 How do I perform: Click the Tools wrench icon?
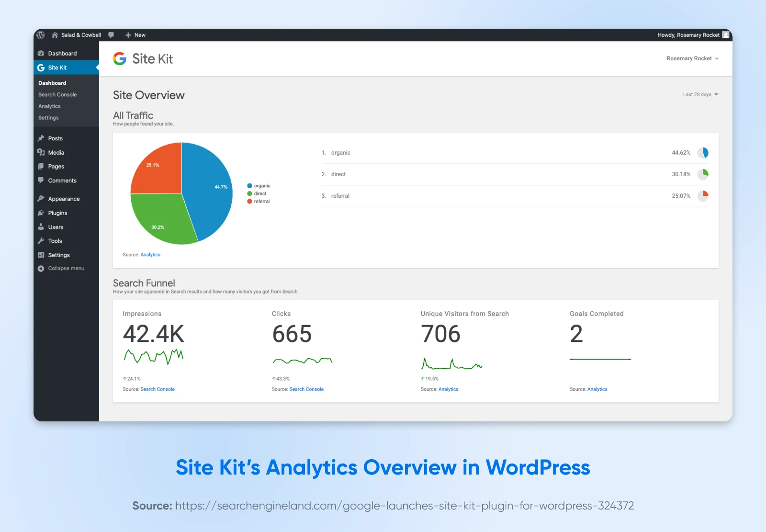point(41,241)
